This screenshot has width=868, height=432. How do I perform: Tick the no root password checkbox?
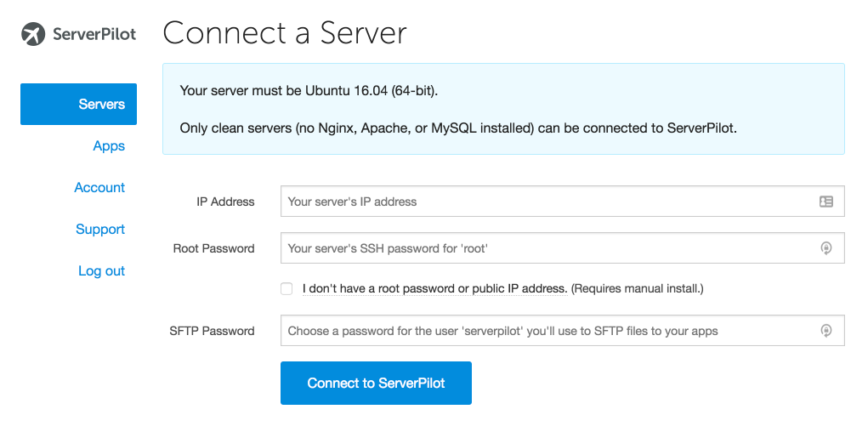(x=286, y=288)
